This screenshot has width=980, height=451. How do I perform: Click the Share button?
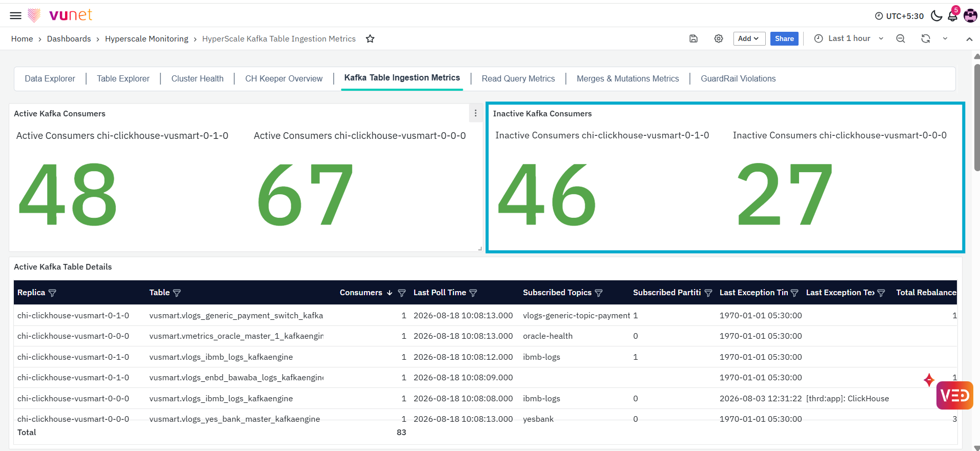tap(784, 38)
